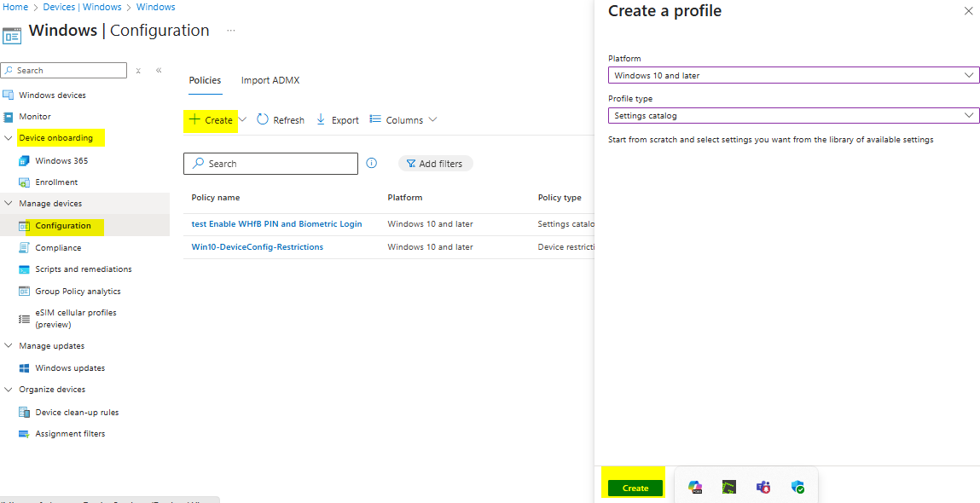Viewport: 980px width, 503px height.
Task: Select the Monitor notebook icon
Action: tap(8, 117)
